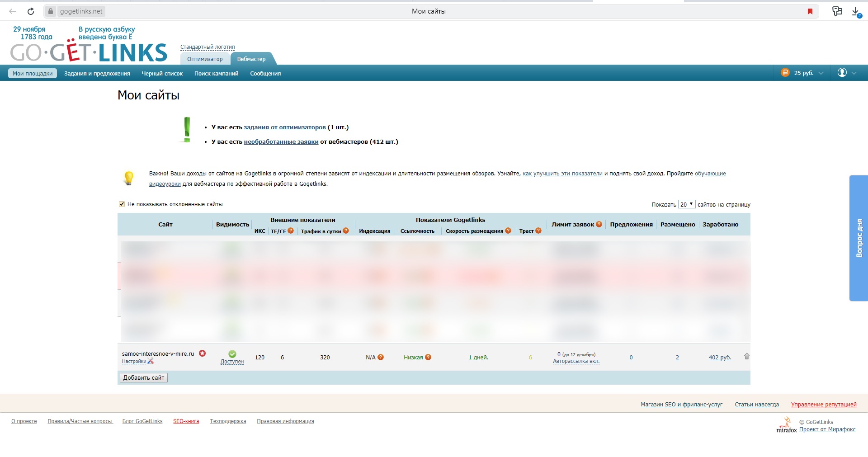
Task: Open the SEO-книга footer link
Action: [x=186, y=421]
